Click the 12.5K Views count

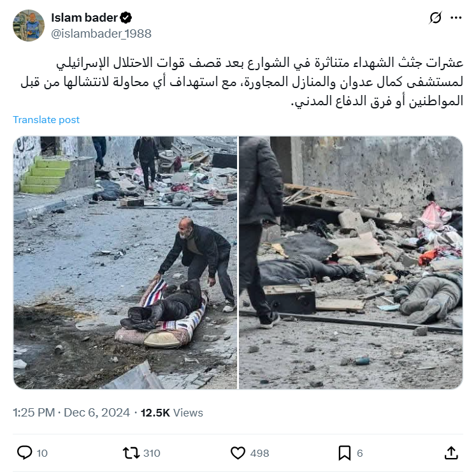pyautogui.click(x=172, y=413)
